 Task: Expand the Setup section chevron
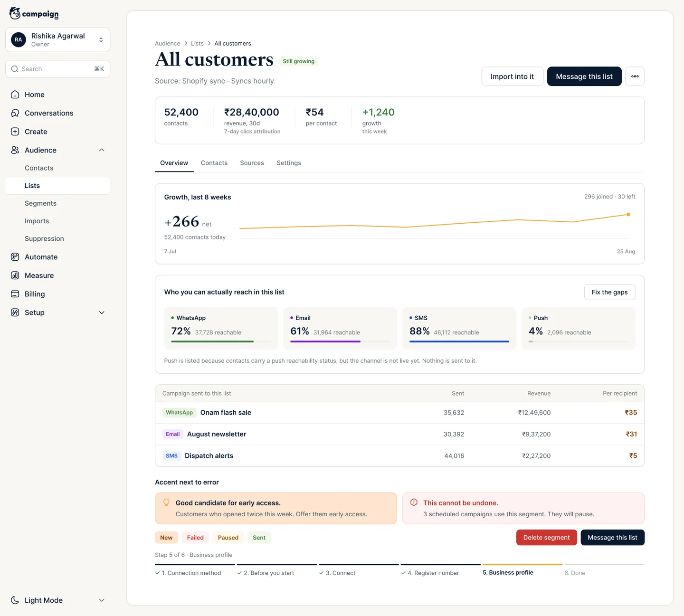102,313
